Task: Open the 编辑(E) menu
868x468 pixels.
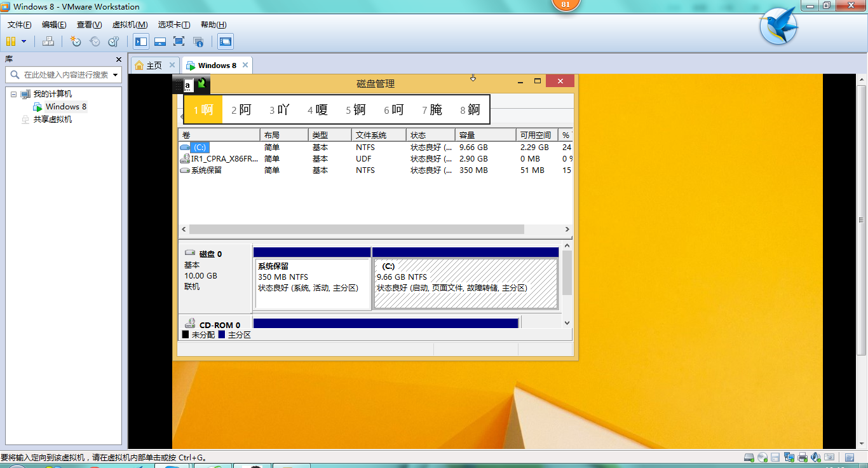Action: [x=54, y=25]
